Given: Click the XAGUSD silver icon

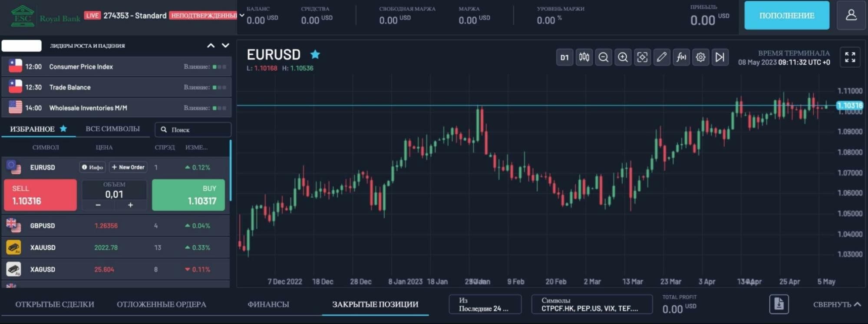Looking at the screenshot, I should click(x=13, y=269).
